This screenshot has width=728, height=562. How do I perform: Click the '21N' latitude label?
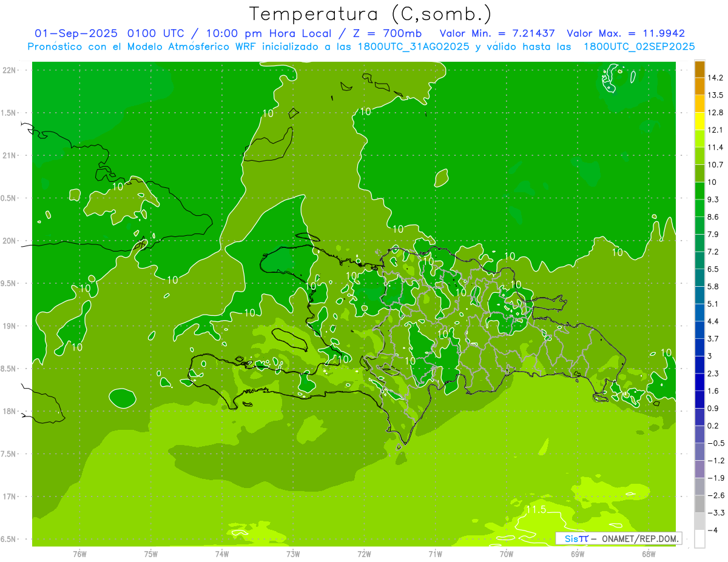click(10, 156)
